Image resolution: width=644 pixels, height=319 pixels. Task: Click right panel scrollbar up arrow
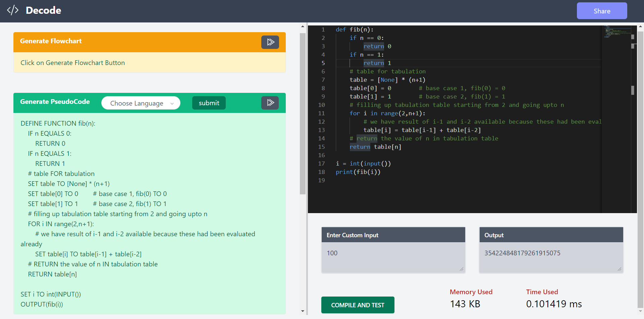tap(640, 26)
